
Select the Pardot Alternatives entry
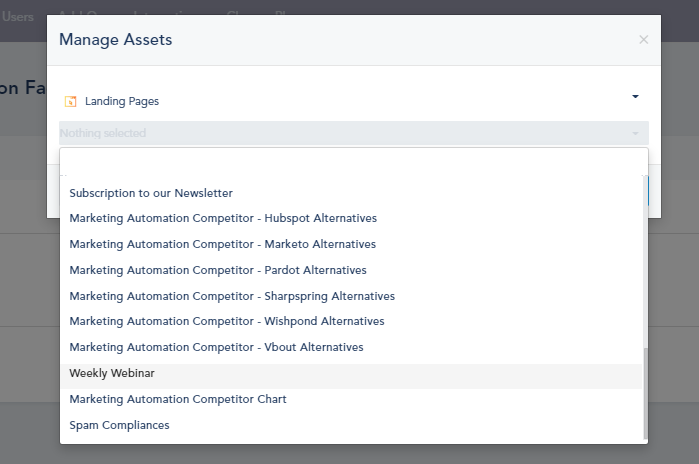click(218, 270)
